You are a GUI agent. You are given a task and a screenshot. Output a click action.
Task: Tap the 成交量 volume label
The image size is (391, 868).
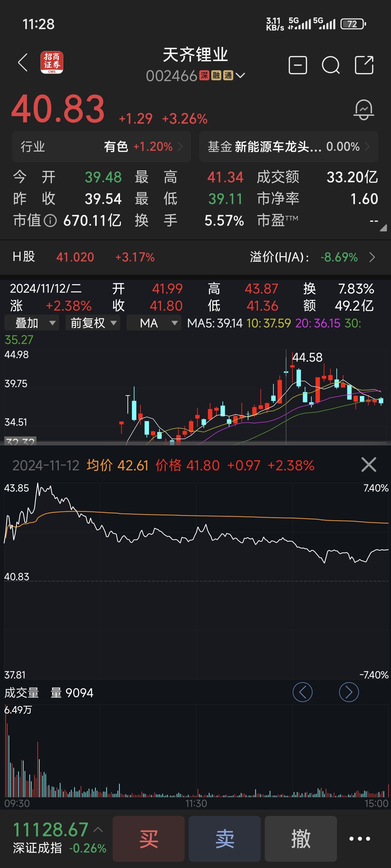(22, 693)
